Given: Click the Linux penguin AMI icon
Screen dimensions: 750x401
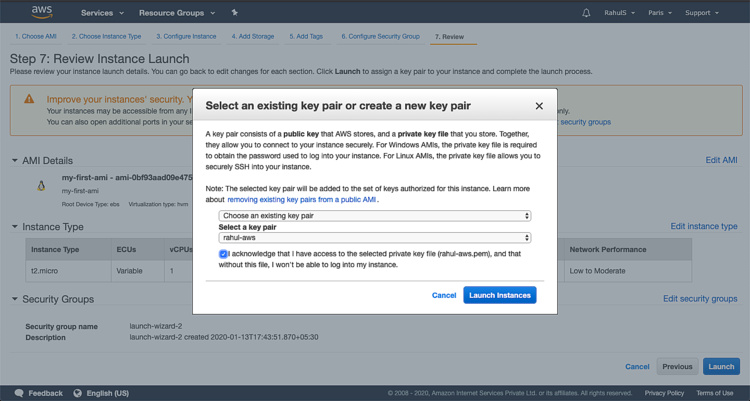Looking at the screenshot, I should [42, 185].
